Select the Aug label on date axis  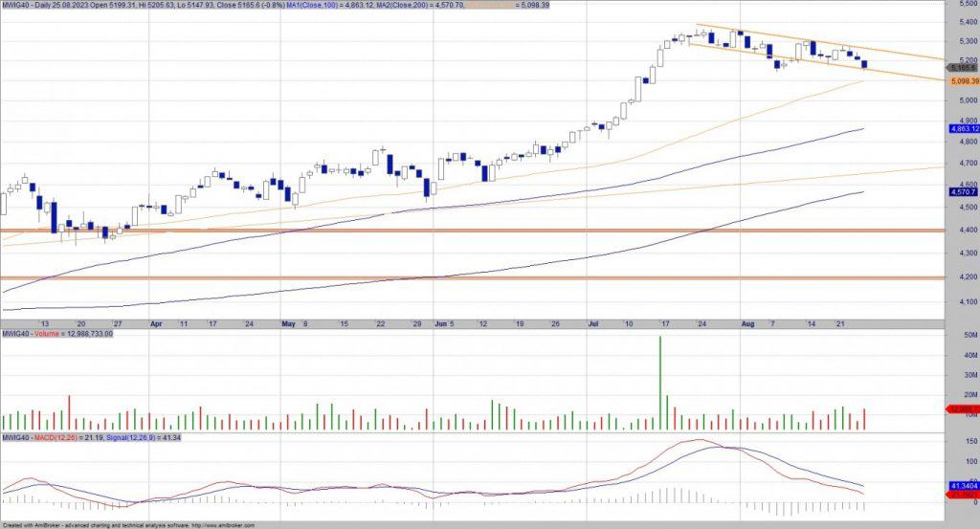[x=749, y=324]
